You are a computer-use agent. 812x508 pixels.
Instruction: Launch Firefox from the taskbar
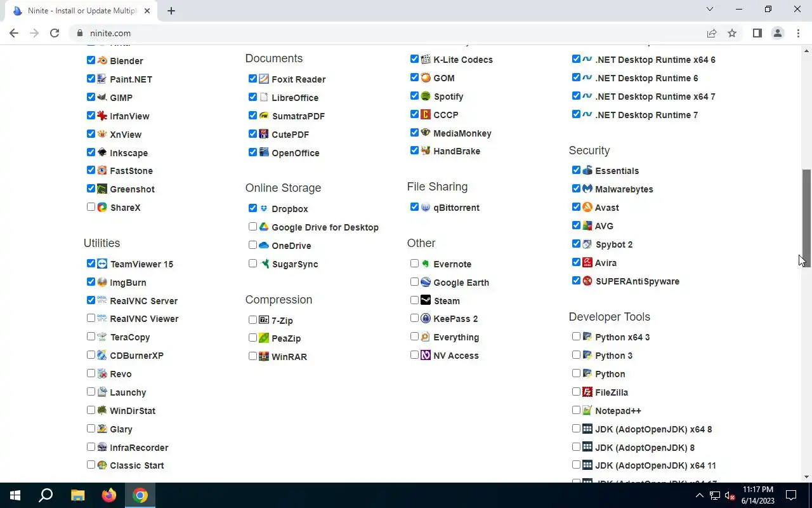point(109,495)
